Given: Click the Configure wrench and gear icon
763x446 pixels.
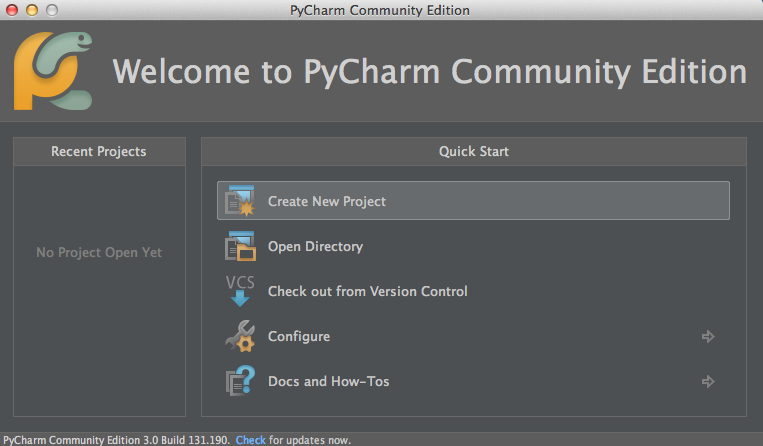Looking at the screenshot, I should coord(240,337).
